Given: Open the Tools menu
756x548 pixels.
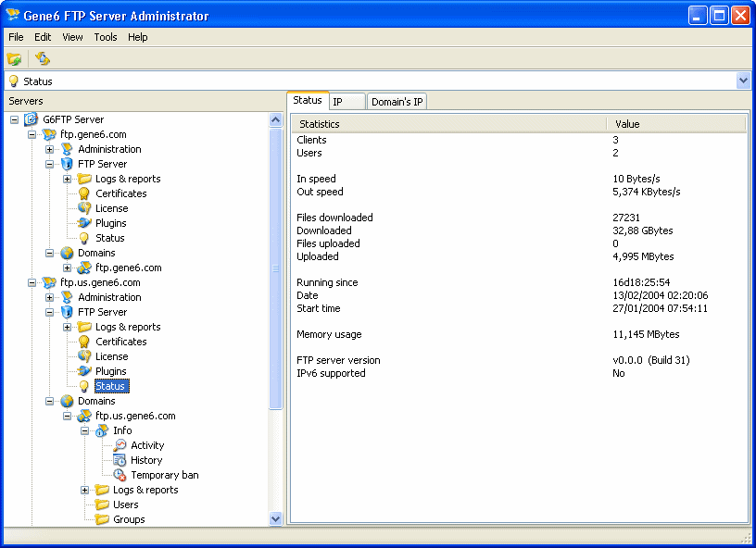Looking at the screenshot, I should tap(105, 37).
